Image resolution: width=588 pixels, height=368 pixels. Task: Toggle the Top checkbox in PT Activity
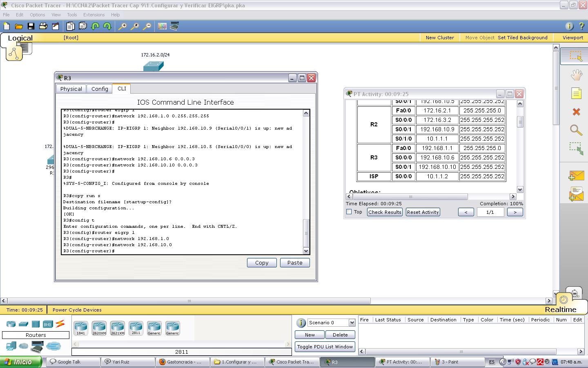(x=349, y=212)
